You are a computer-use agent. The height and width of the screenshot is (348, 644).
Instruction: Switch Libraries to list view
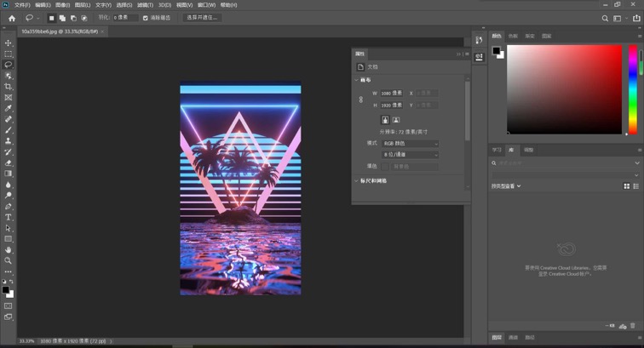[x=635, y=186]
